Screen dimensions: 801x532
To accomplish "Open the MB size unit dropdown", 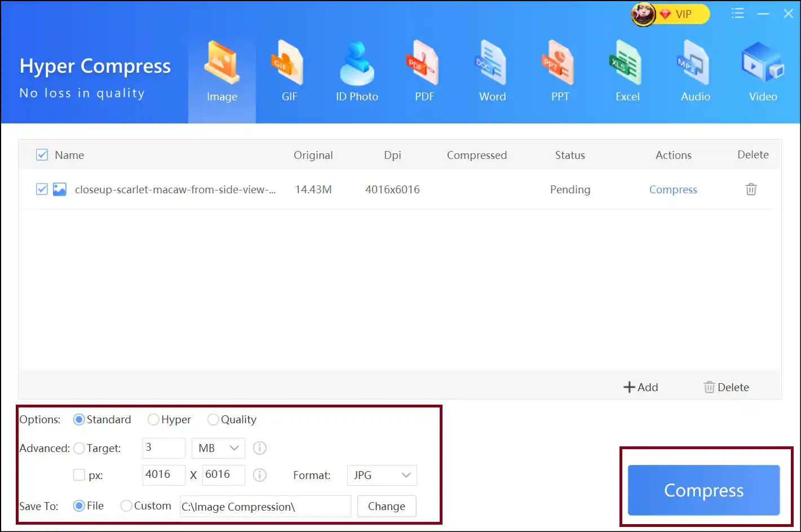I will [218, 448].
